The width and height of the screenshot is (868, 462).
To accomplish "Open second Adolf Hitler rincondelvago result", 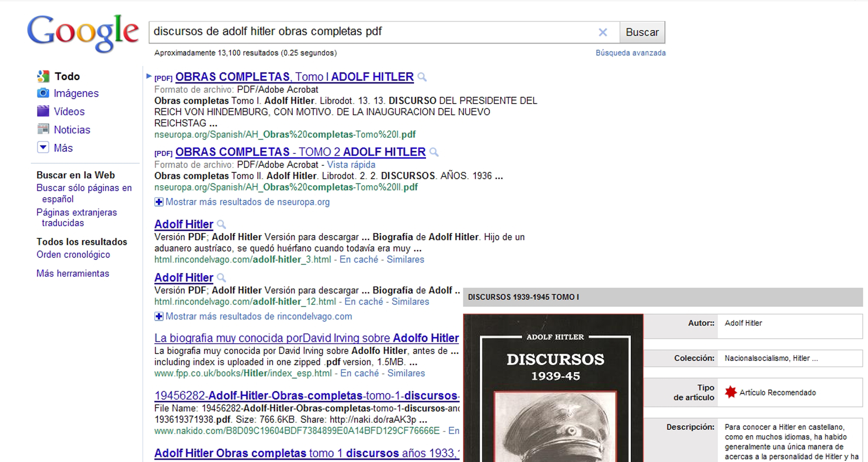I will point(184,277).
